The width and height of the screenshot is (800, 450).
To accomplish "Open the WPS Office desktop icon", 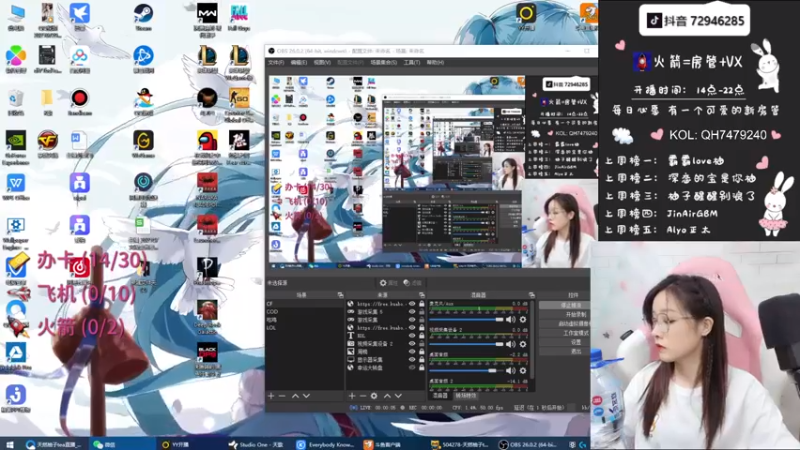I will click(15, 187).
